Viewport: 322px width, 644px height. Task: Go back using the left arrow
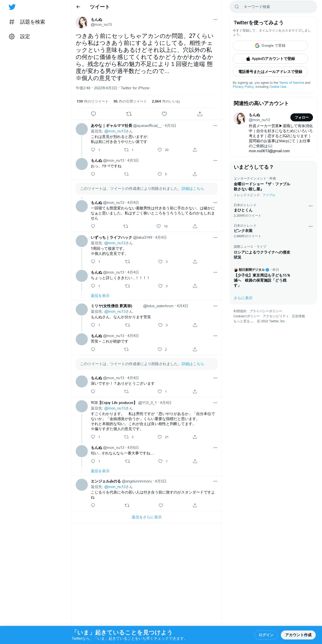click(78, 7)
